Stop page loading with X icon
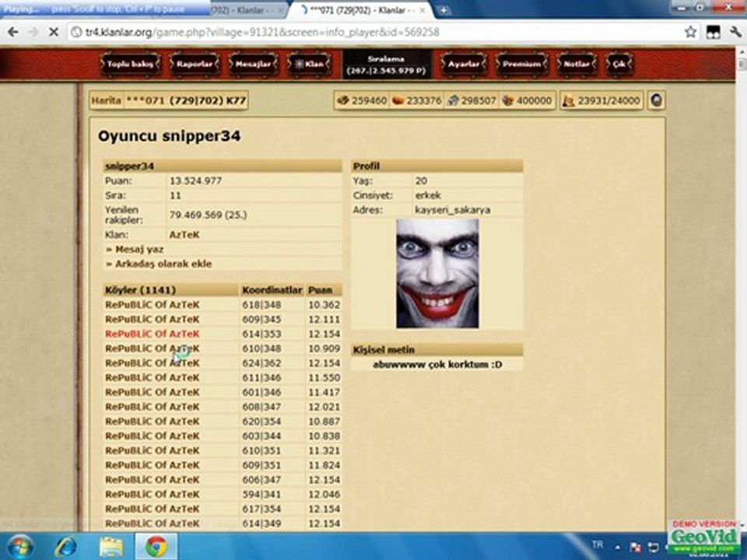The height and width of the screenshot is (560, 747). coord(54,32)
